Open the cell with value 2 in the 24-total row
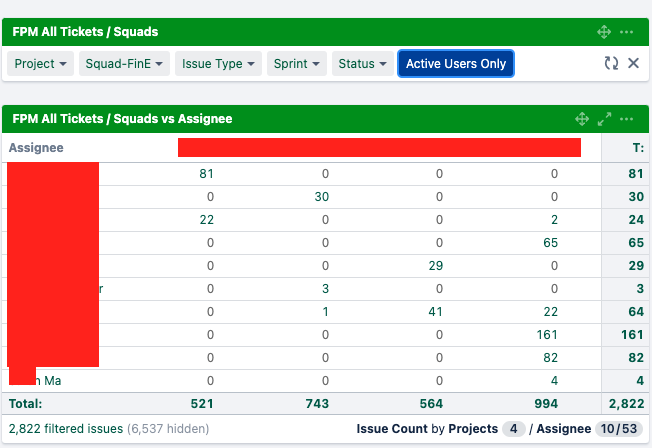Image resolution: width=652 pixels, height=448 pixels. [x=554, y=220]
